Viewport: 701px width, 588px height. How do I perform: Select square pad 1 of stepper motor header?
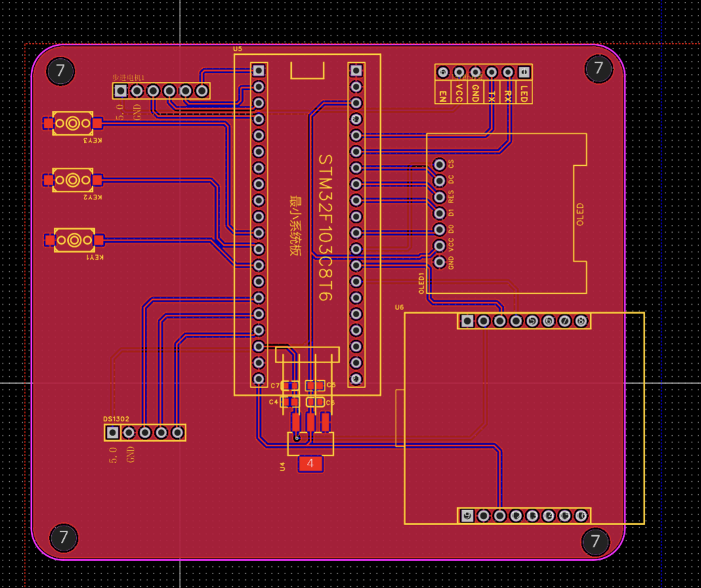tap(120, 91)
